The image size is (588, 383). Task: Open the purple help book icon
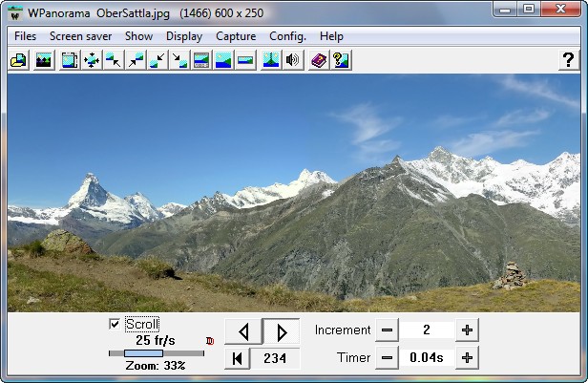[319, 60]
